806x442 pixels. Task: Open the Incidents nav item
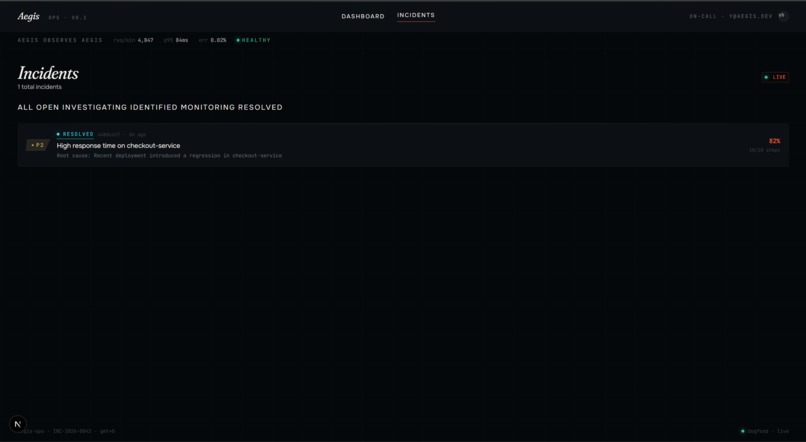point(416,15)
